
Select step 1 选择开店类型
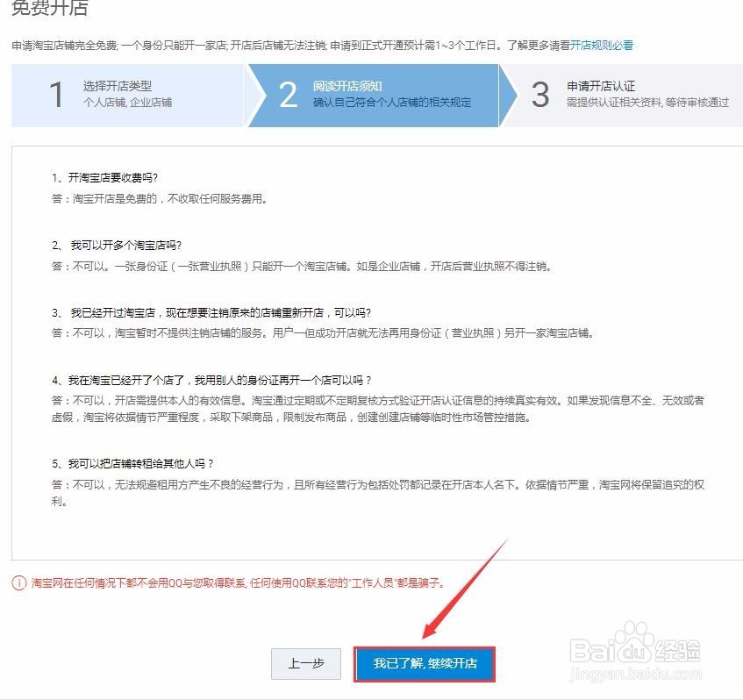tap(127, 96)
